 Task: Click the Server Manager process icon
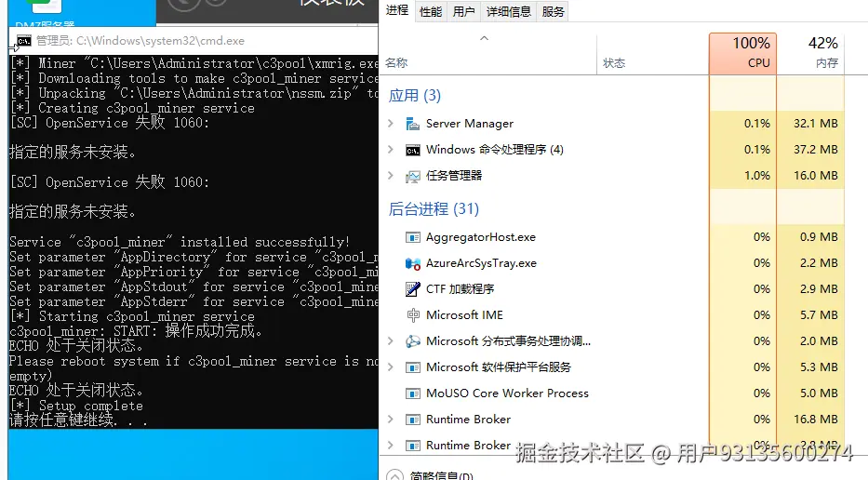(x=413, y=124)
